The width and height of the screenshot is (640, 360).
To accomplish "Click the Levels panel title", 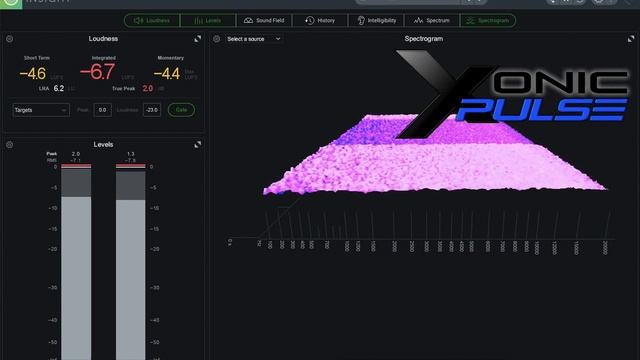I will pyautogui.click(x=103, y=144).
